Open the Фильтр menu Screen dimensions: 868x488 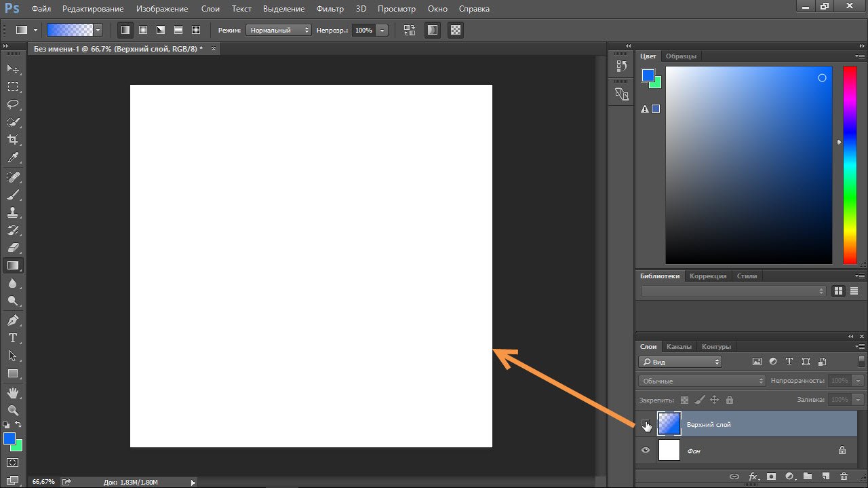point(330,9)
